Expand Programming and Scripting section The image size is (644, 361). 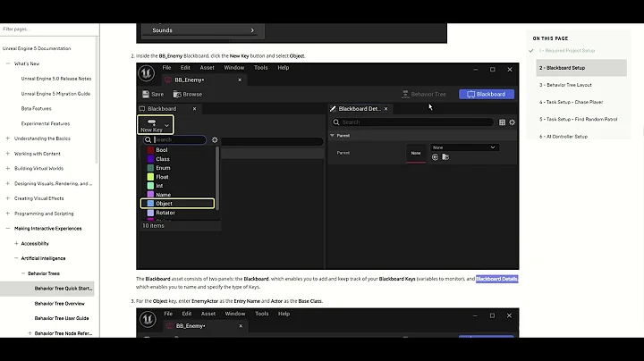click(x=8, y=214)
